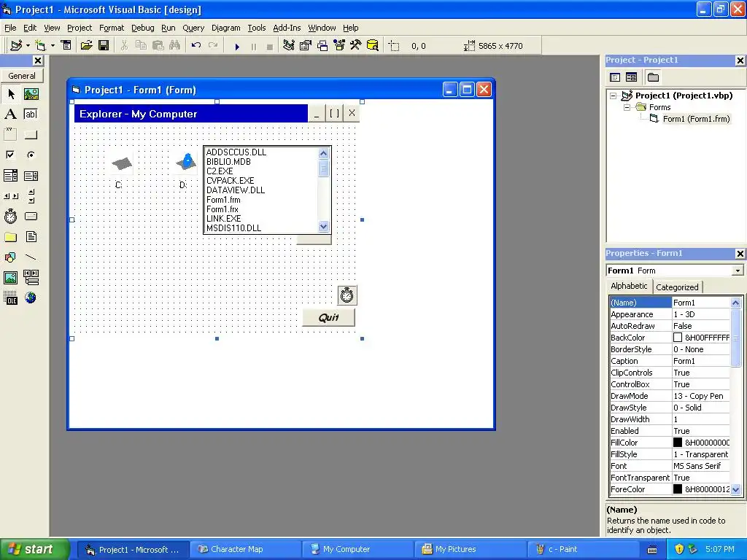Pick the Timer control in toolbox
Image resolution: width=747 pixels, height=560 pixels.
coord(10,216)
